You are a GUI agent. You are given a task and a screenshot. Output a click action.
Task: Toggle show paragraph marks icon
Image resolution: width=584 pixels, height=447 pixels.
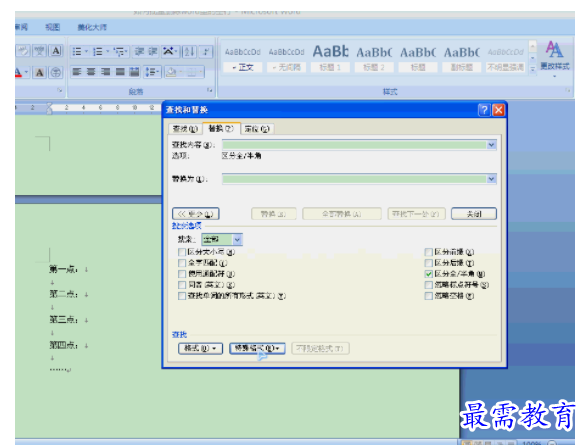coord(206,51)
